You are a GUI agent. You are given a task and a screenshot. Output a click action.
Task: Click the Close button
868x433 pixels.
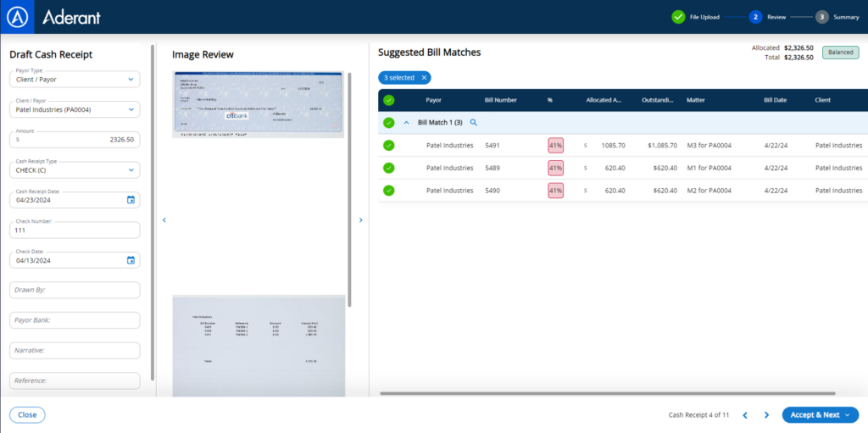27,414
